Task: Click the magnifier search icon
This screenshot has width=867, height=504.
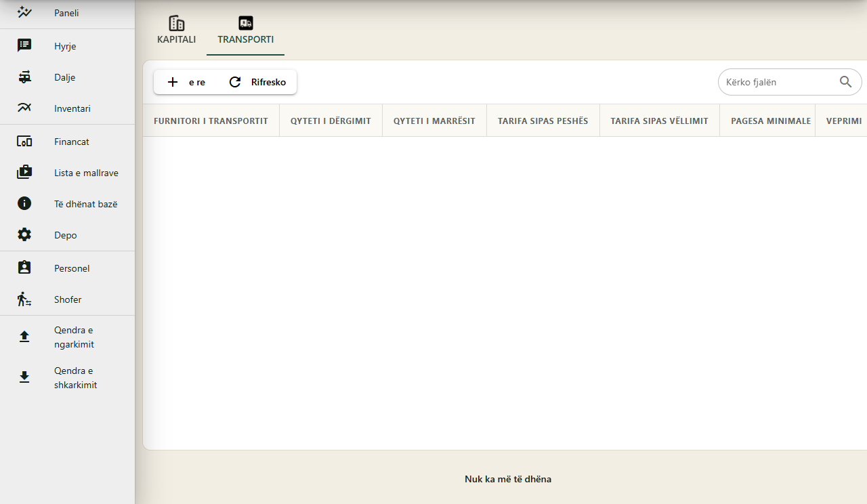Action: (846, 82)
